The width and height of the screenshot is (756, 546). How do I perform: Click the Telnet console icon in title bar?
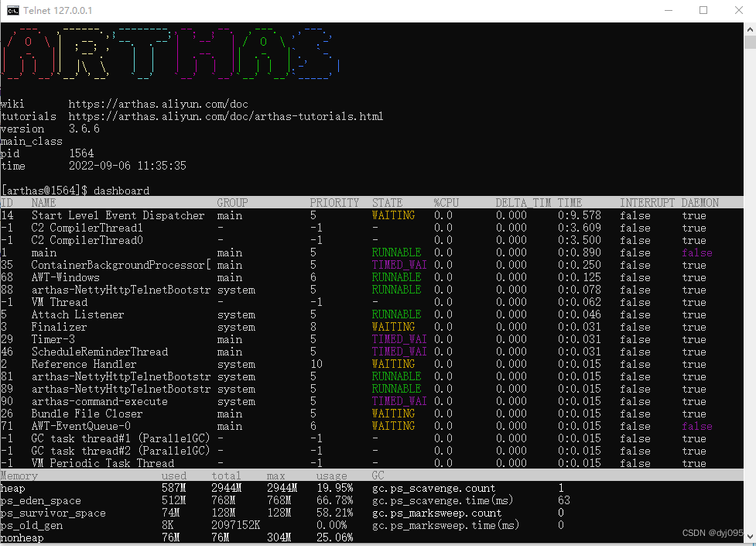tap(12, 11)
